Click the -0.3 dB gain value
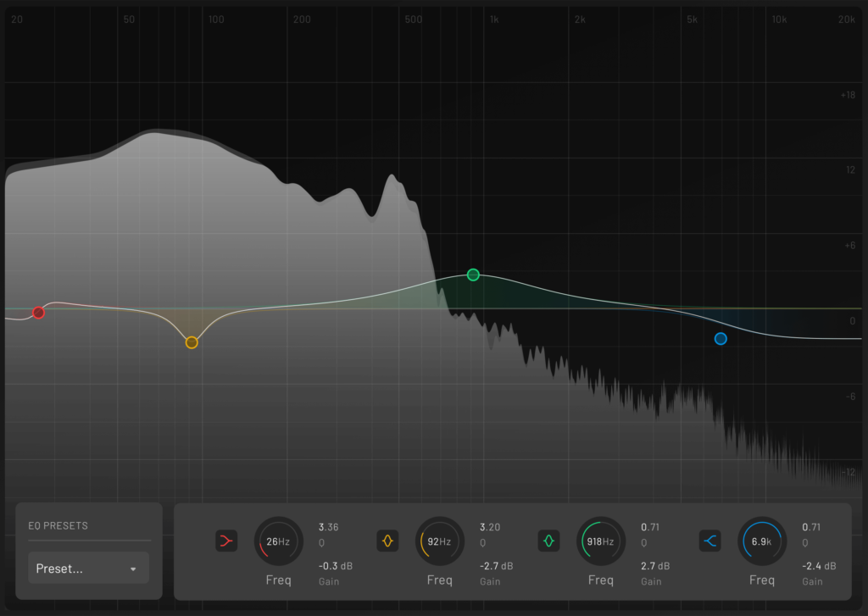 pos(336,566)
